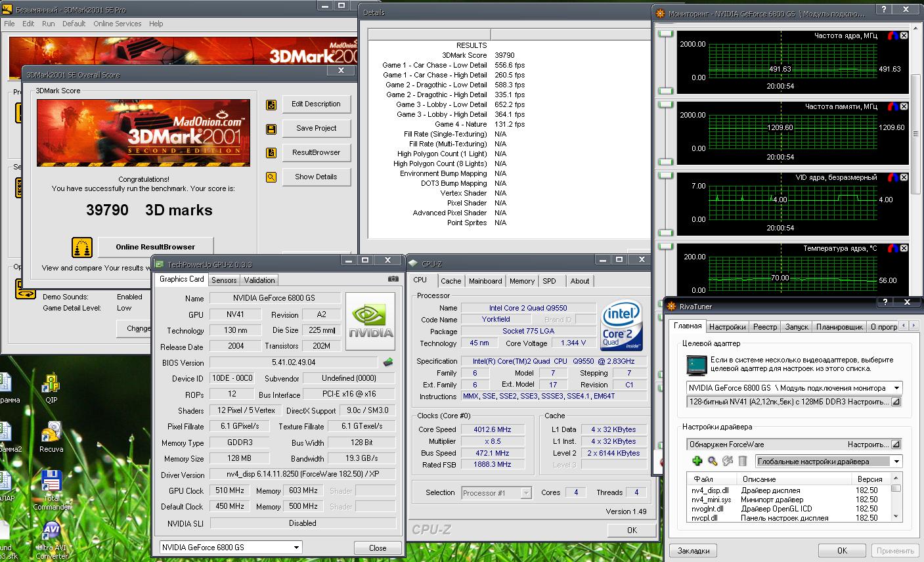
Task: Remove the Температура ядра graph with its X icon
Action: (904, 248)
